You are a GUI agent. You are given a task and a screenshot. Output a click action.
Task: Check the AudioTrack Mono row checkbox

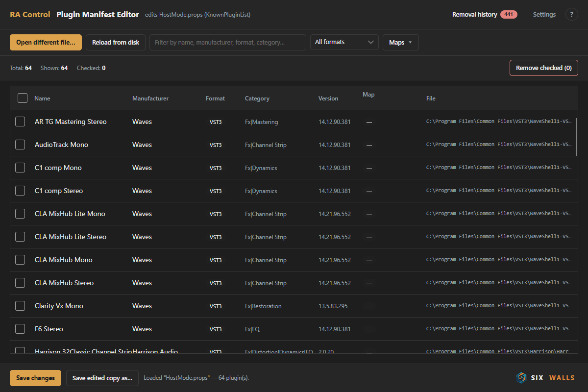(x=20, y=145)
